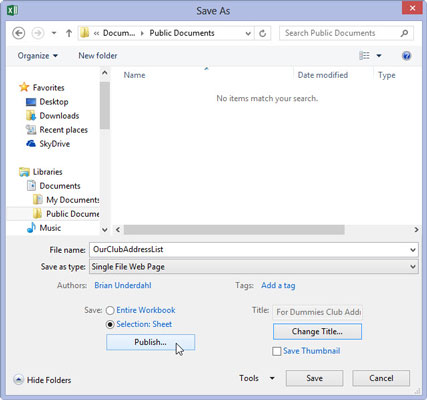
Task: Click the Title text field
Action: 317,312
